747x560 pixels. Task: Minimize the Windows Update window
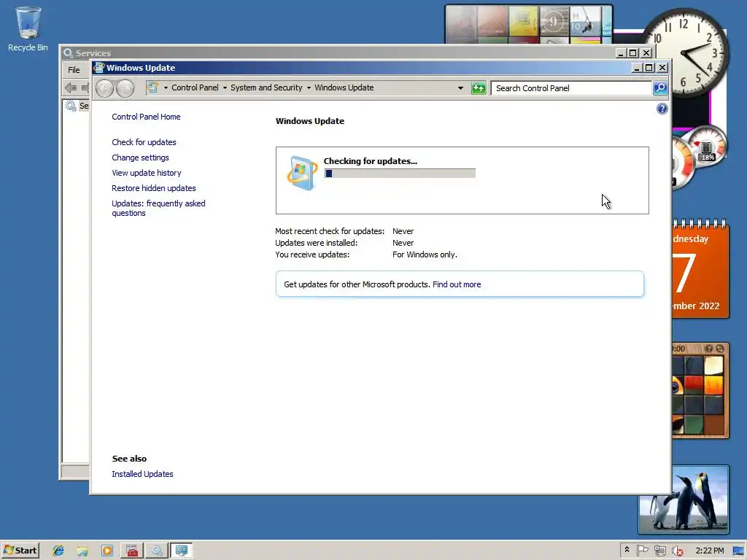click(636, 68)
